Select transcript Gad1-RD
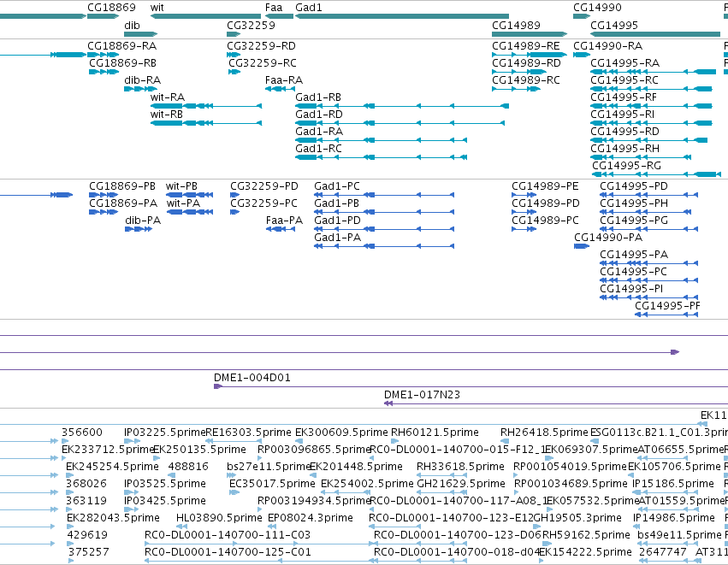Screen dimensions: 728x565 coord(318,115)
